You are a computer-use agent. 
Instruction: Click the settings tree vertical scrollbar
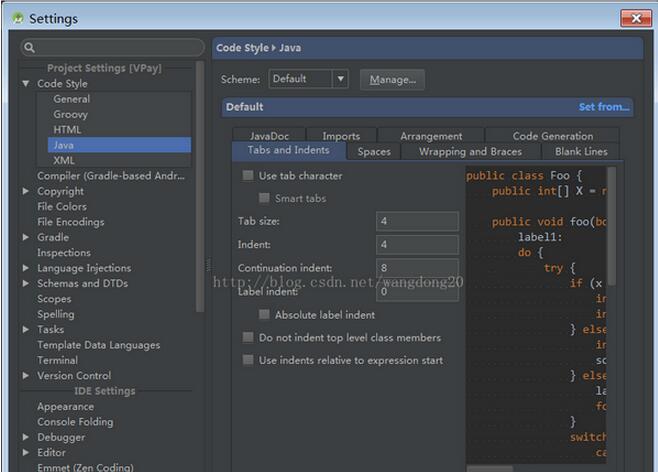click(x=200, y=187)
